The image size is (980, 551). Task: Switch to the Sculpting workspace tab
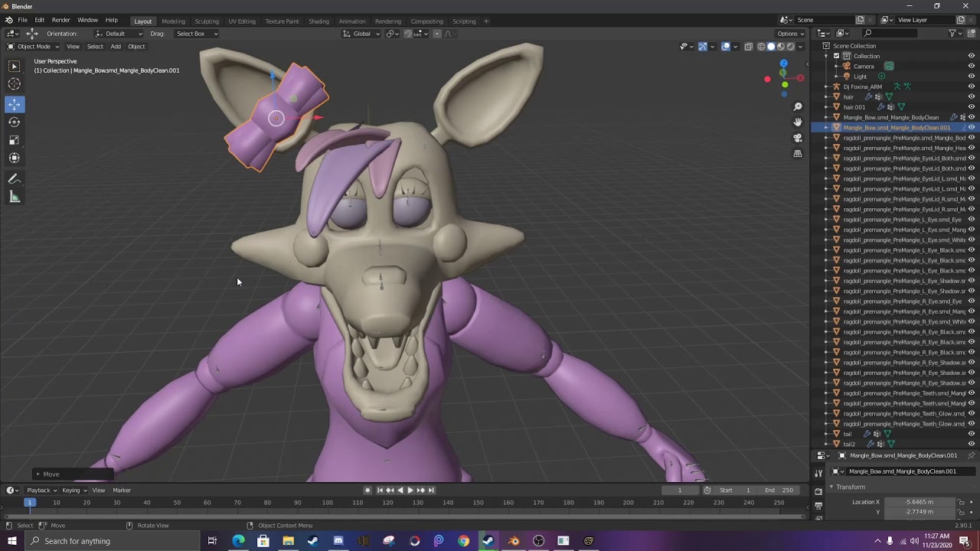click(x=206, y=21)
